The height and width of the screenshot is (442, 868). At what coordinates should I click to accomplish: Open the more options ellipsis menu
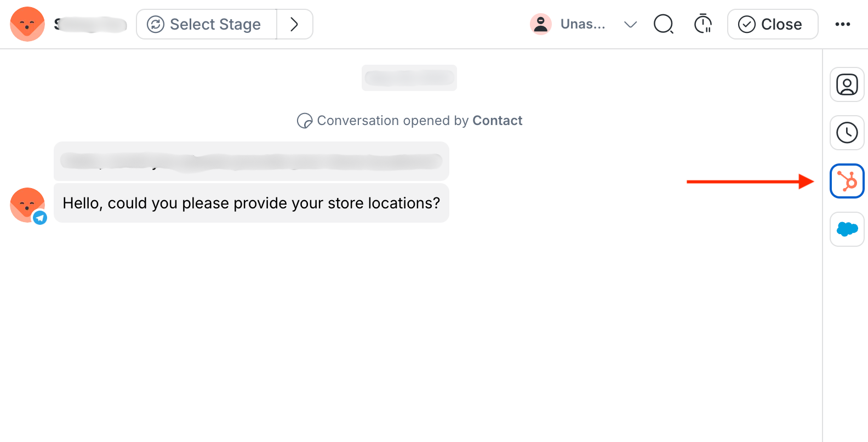[842, 24]
